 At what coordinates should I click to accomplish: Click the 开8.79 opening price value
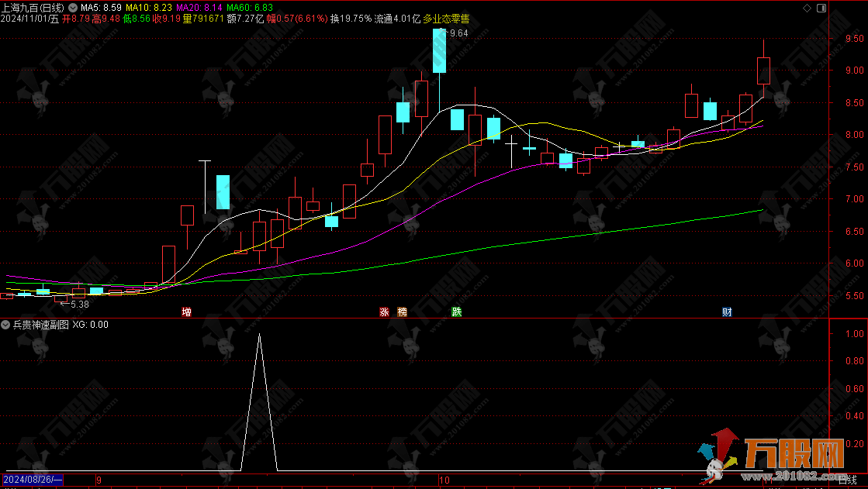coord(76,19)
